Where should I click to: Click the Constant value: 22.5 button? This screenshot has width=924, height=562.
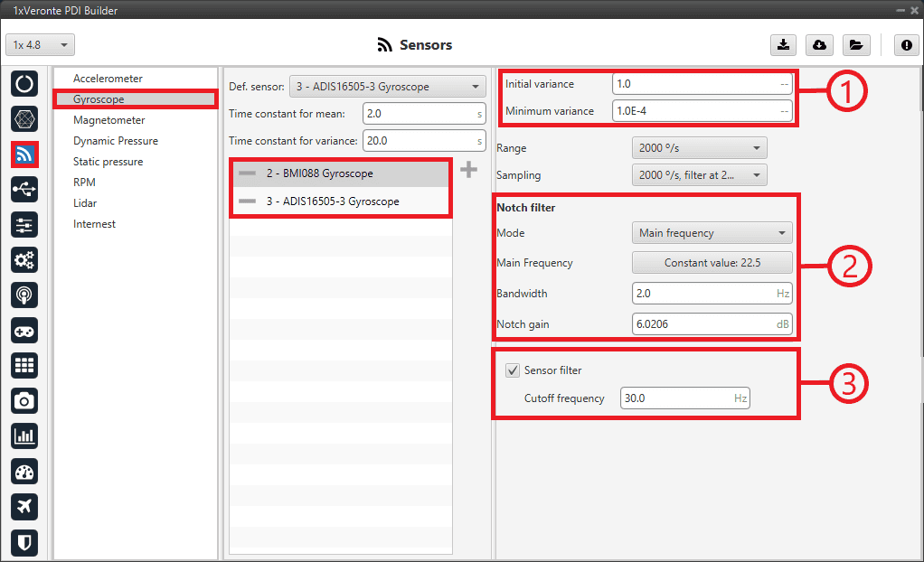712,263
